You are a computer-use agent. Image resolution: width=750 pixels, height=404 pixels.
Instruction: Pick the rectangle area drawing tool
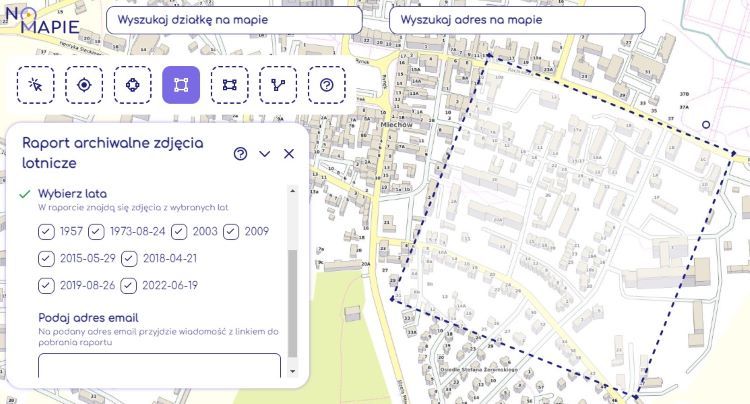tap(230, 85)
